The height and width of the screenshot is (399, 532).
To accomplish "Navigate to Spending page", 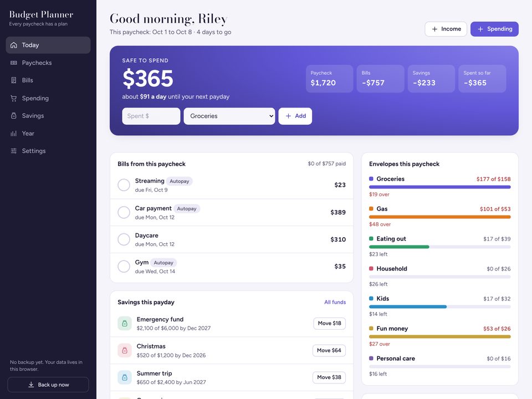I will 48,98.
